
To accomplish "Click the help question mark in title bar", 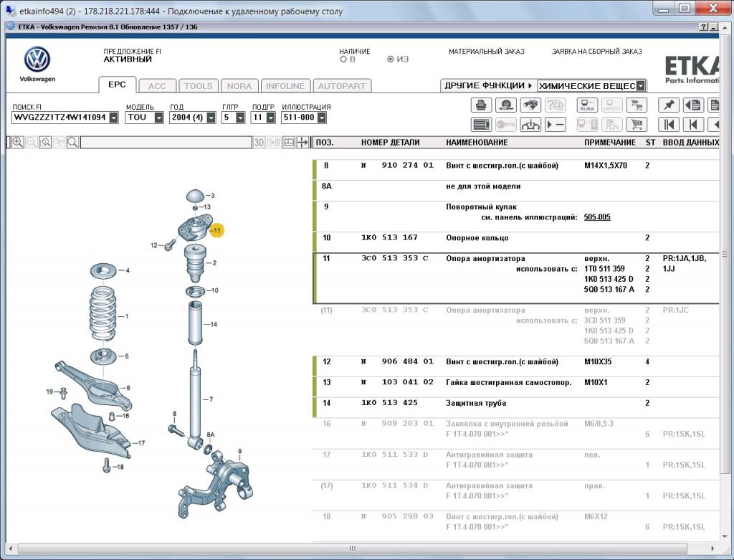I will pyautogui.click(x=704, y=27).
